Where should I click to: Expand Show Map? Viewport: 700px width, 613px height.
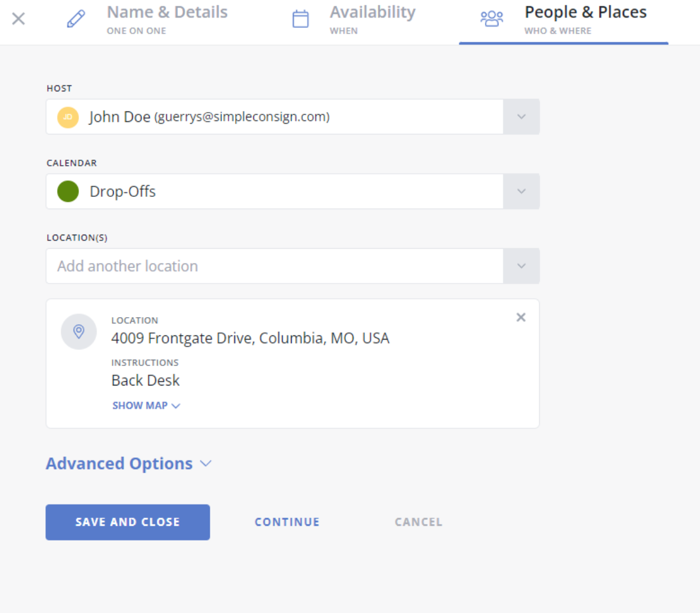[146, 406]
